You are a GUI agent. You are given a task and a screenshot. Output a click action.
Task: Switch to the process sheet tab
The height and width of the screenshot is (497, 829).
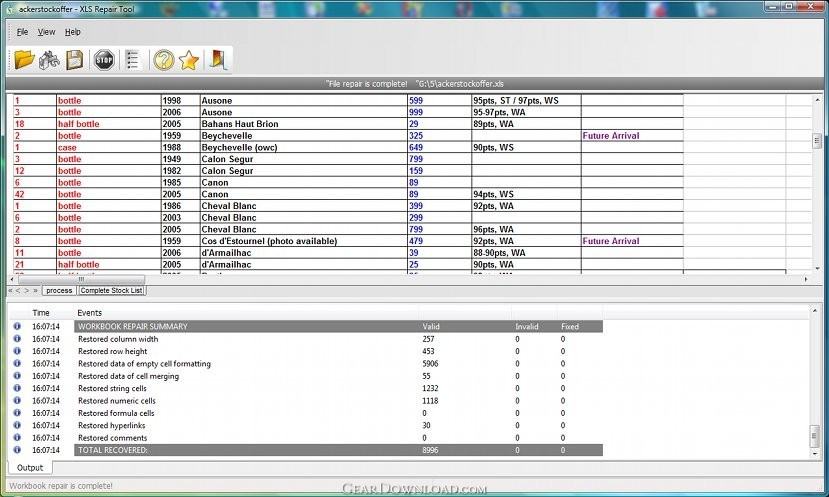click(x=59, y=290)
